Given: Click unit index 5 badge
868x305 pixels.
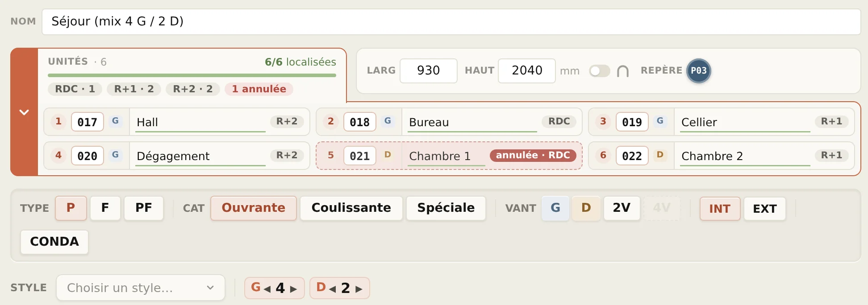Looking at the screenshot, I should 331,155.
